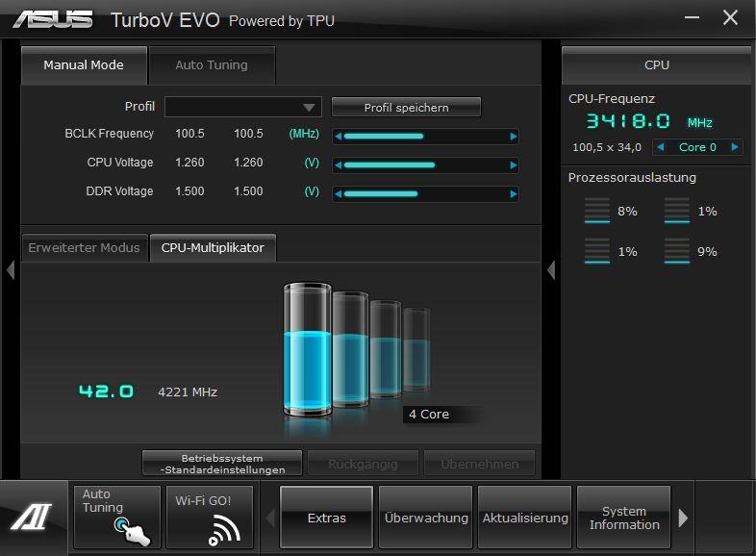Open the Extras menu
756x556 pixels.
[326, 518]
